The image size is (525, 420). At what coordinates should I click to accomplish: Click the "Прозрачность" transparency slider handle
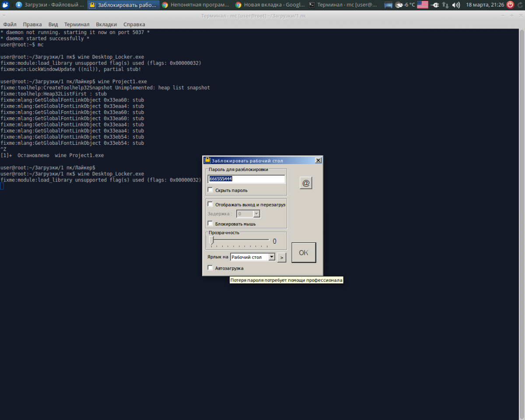click(x=211, y=240)
